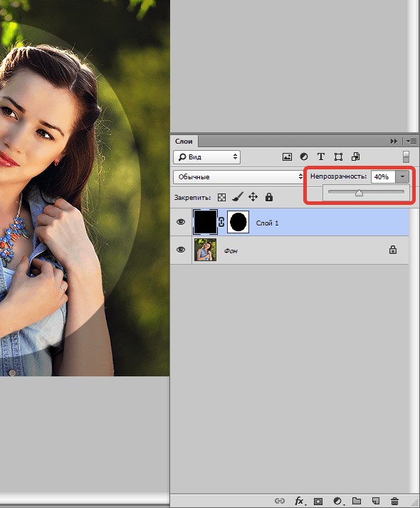Screen dimensions: 420x508
Task: Filter layers by shape layer icon
Action: [x=338, y=157]
